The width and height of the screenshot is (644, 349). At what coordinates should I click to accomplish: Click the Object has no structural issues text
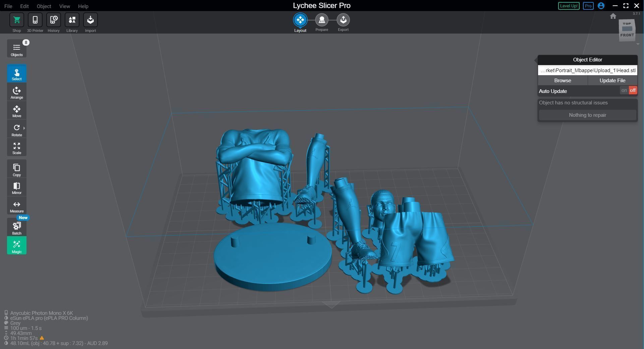tap(573, 103)
